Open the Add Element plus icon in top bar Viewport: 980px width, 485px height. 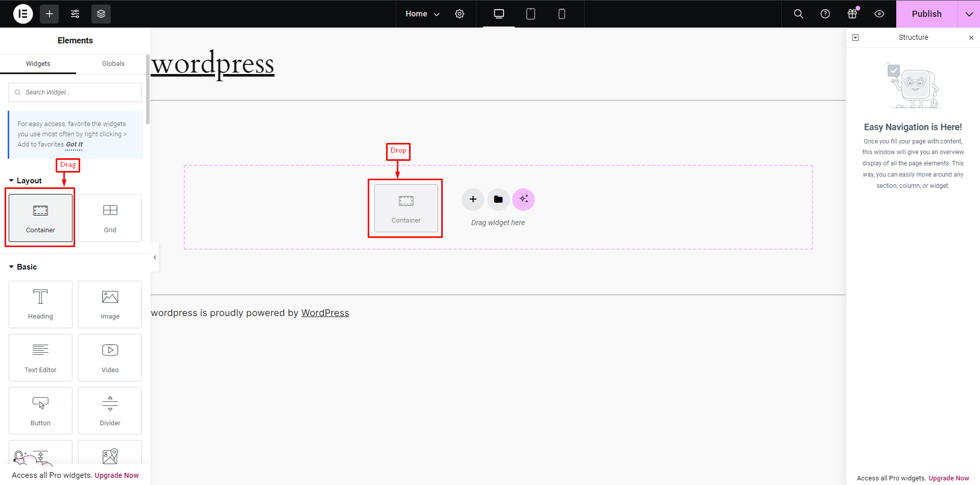pos(50,14)
